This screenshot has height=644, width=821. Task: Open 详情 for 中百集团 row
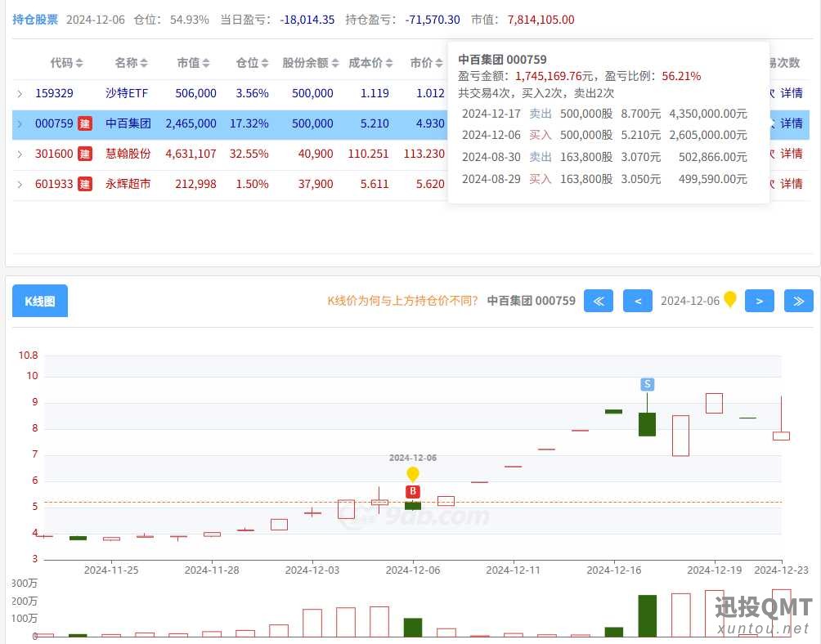click(792, 123)
